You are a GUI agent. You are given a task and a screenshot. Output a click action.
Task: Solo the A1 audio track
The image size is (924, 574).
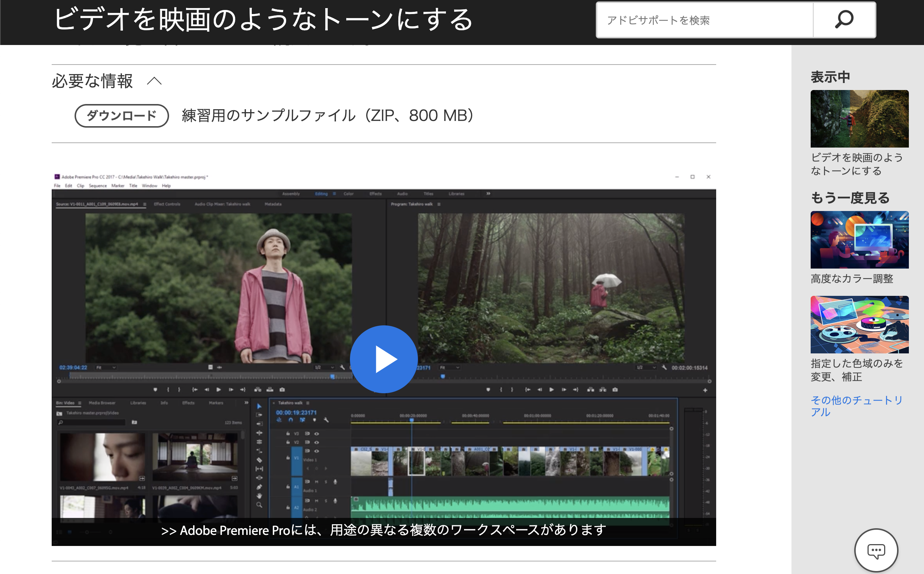(x=326, y=482)
